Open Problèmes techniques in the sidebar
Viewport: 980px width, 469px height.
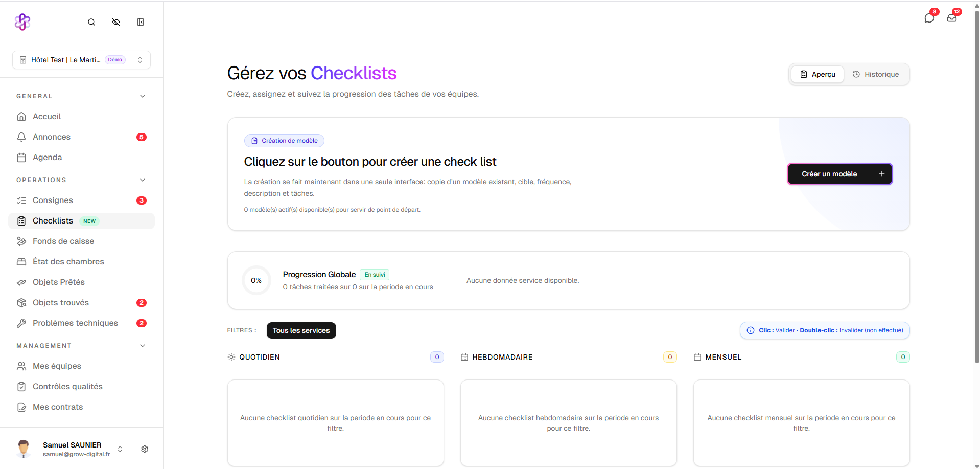75,323
